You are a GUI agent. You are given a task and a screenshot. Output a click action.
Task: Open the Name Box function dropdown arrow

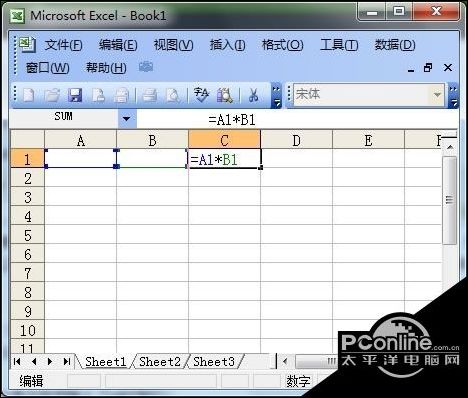coord(127,118)
